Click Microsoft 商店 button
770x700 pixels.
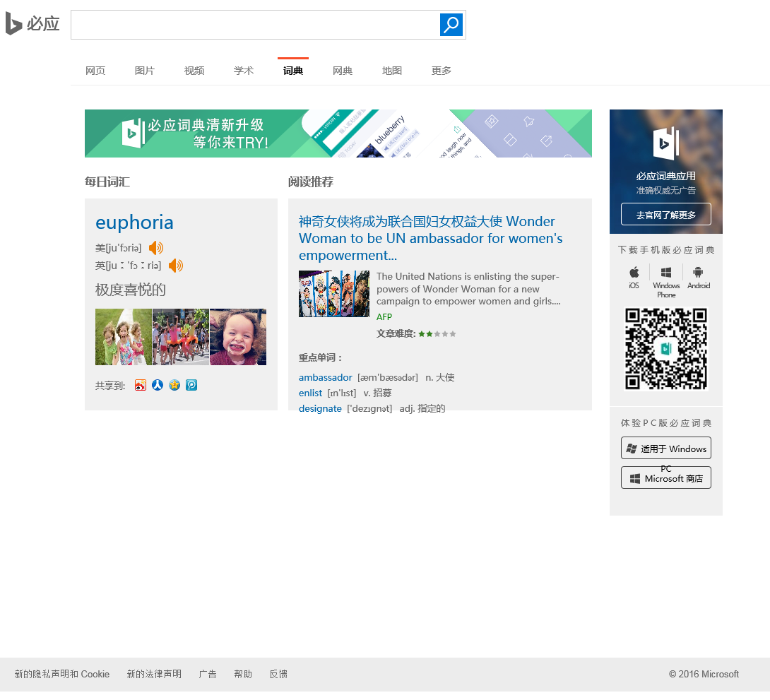[x=666, y=477]
